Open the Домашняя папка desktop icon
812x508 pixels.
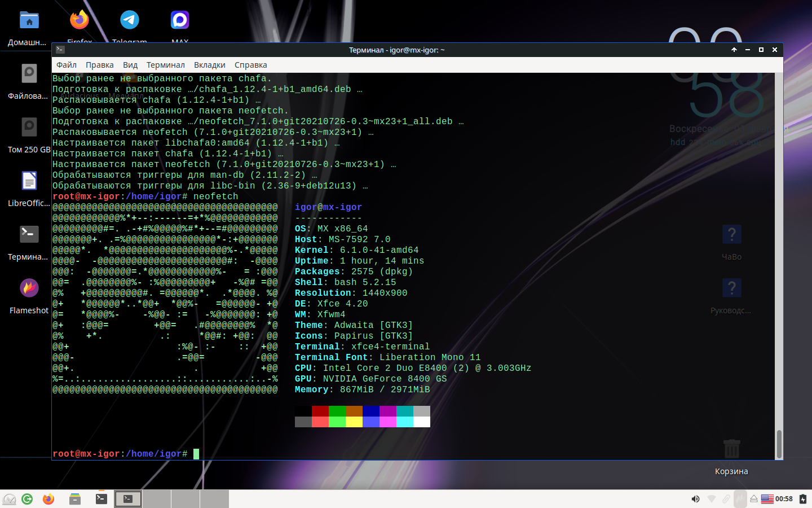(29, 21)
